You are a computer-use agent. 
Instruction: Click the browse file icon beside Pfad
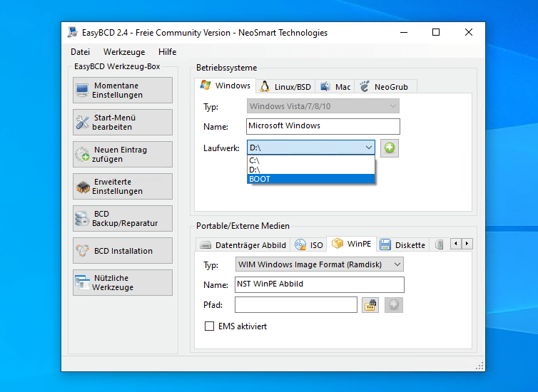(370, 304)
